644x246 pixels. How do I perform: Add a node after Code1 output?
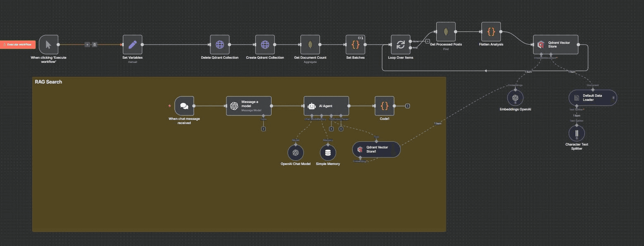tap(408, 106)
